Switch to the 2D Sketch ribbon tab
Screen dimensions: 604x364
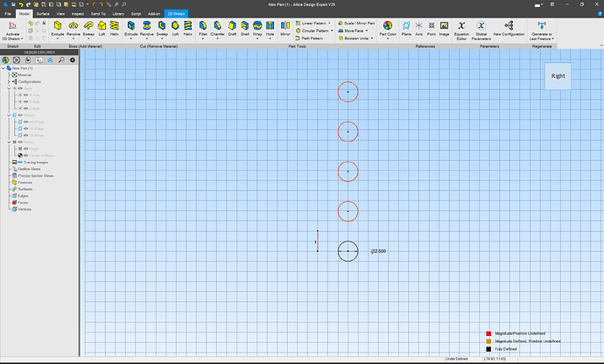176,13
